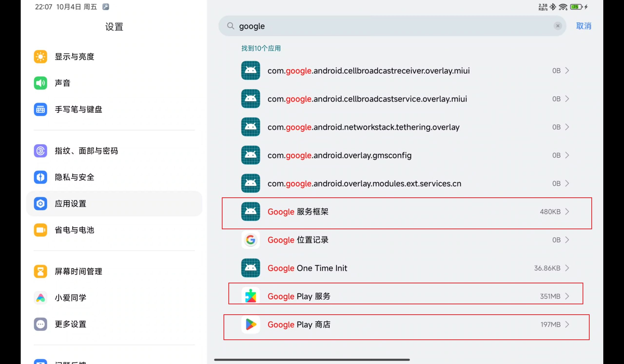Select 声音 settings item
The image size is (624, 364).
coord(114,83)
